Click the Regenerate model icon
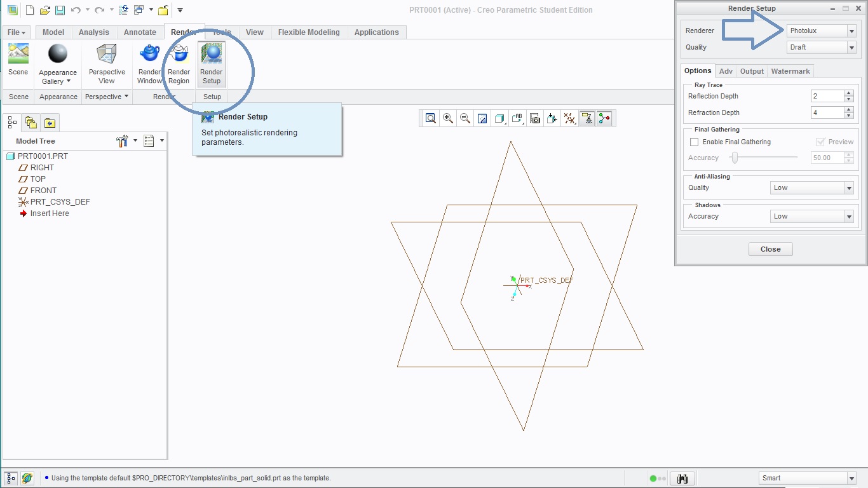Screen dimensions: 868x488 tap(124, 10)
